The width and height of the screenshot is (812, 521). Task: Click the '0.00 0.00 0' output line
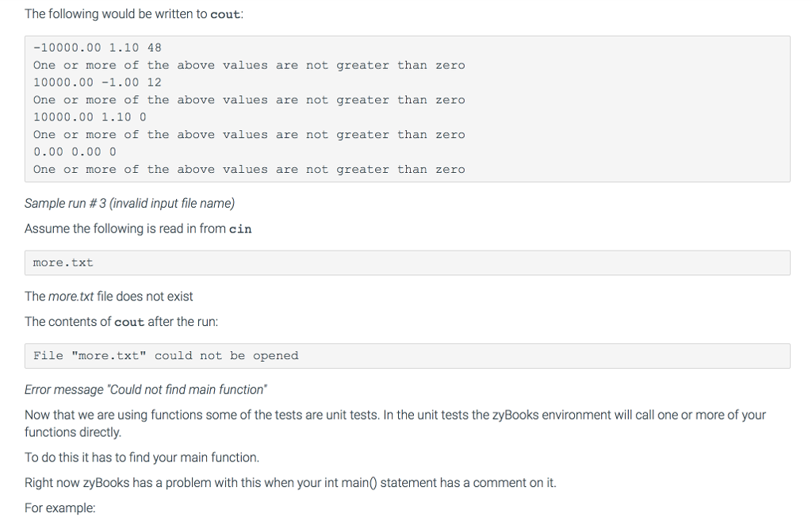75,151
